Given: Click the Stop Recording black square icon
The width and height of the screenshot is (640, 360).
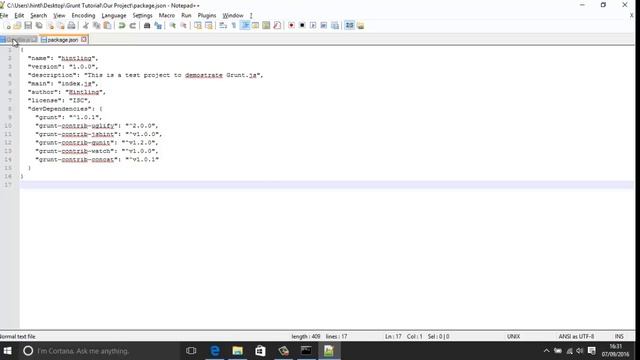Looking at the screenshot, I should (302, 26).
